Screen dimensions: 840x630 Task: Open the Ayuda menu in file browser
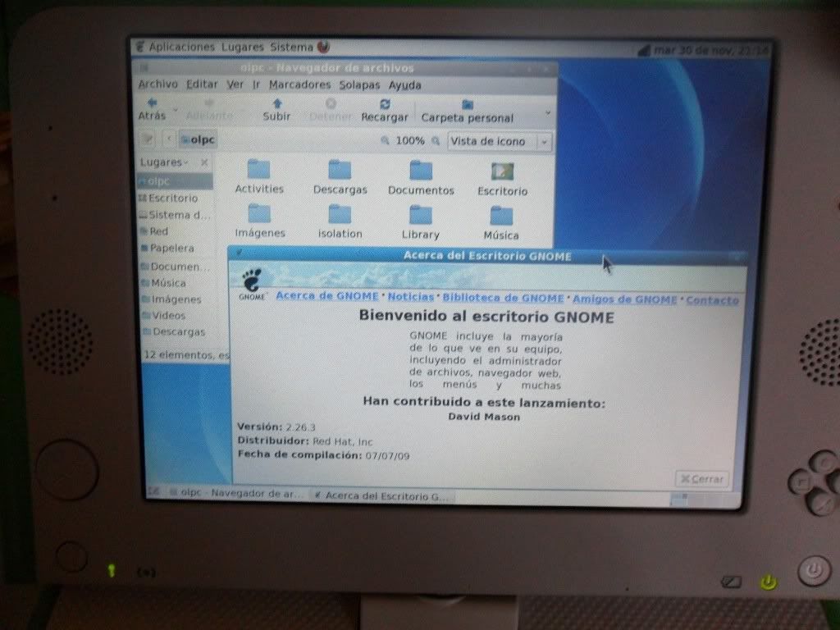pos(404,85)
